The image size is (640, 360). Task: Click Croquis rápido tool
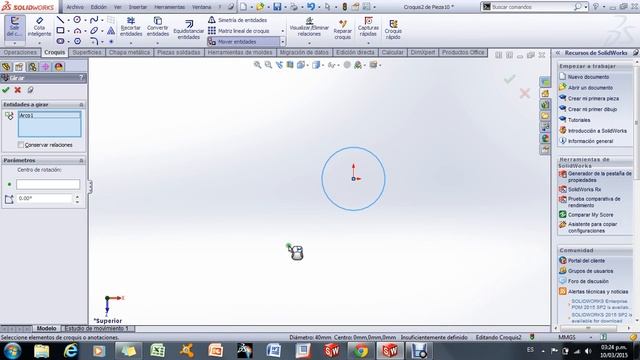pyautogui.click(x=393, y=29)
